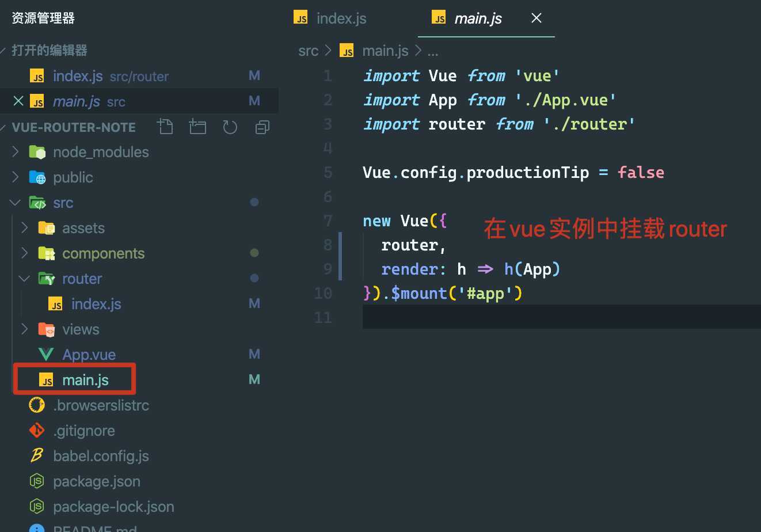Click the New Folder icon in explorer header
Screen dimensions: 761x532
197,127
